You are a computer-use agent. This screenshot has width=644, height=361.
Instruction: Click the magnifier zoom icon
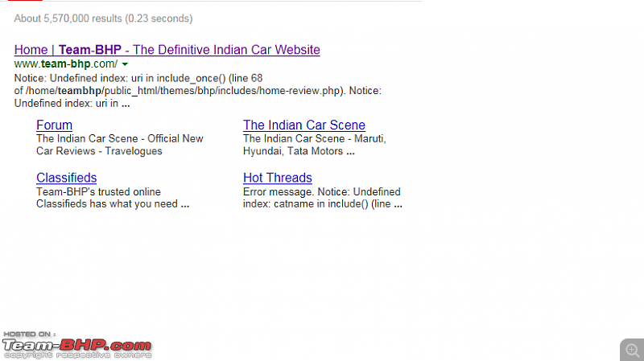[633, 351]
